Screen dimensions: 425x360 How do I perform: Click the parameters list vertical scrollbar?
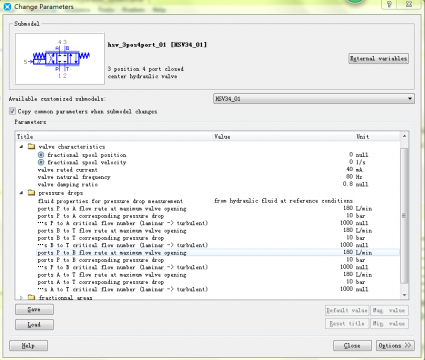tap(404, 215)
